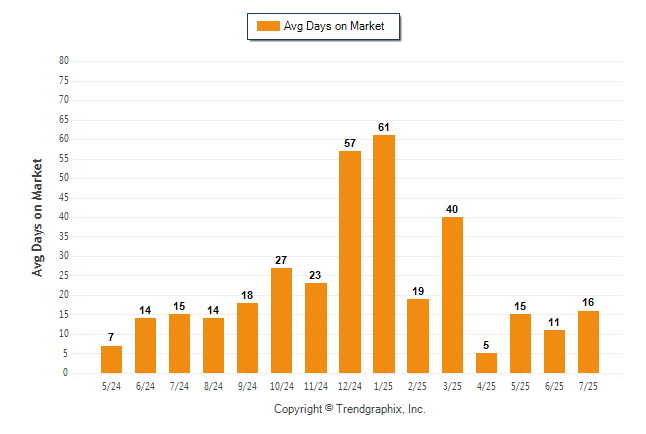The image size is (646, 434).
Task: Select the 9/24 bar with value 18
Action: [247, 338]
